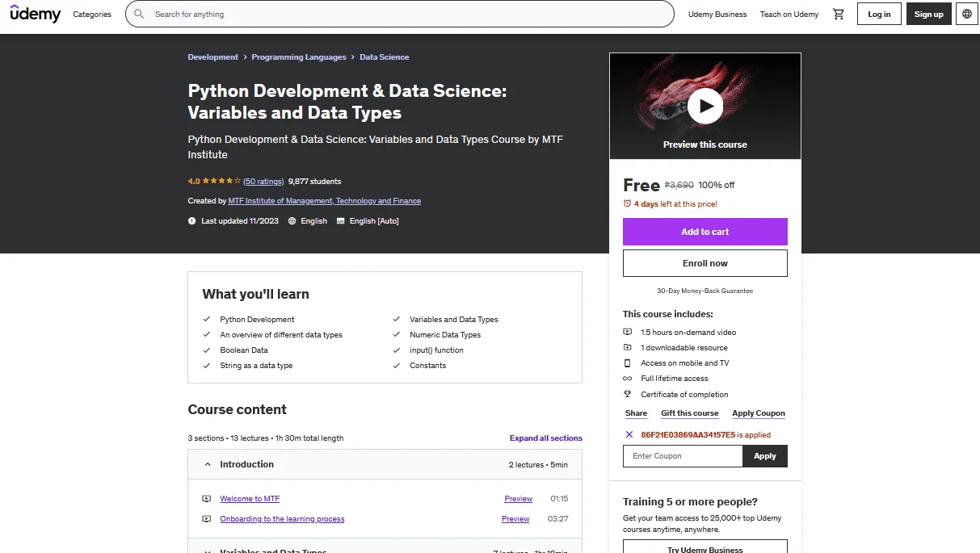The height and width of the screenshot is (553, 980).
Task: Click the coupon Apply button
Action: (765, 456)
